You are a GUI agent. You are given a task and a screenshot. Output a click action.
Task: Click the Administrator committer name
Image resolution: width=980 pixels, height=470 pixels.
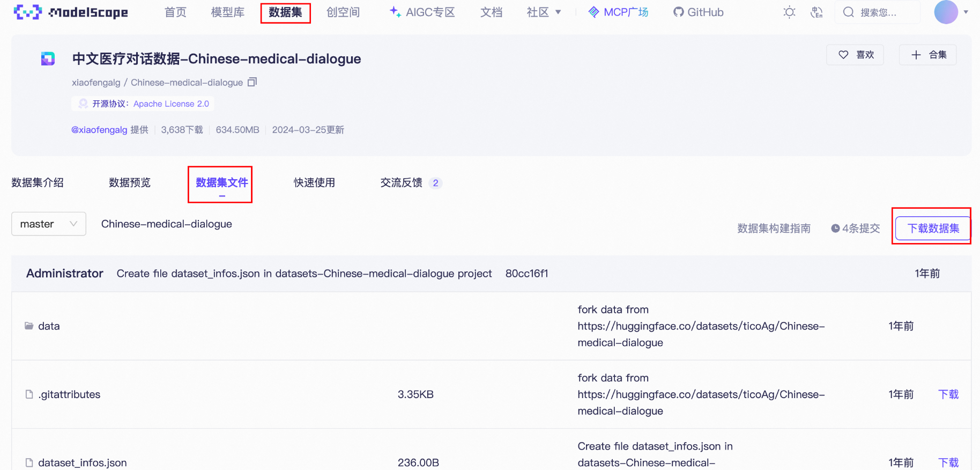point(65,274)
